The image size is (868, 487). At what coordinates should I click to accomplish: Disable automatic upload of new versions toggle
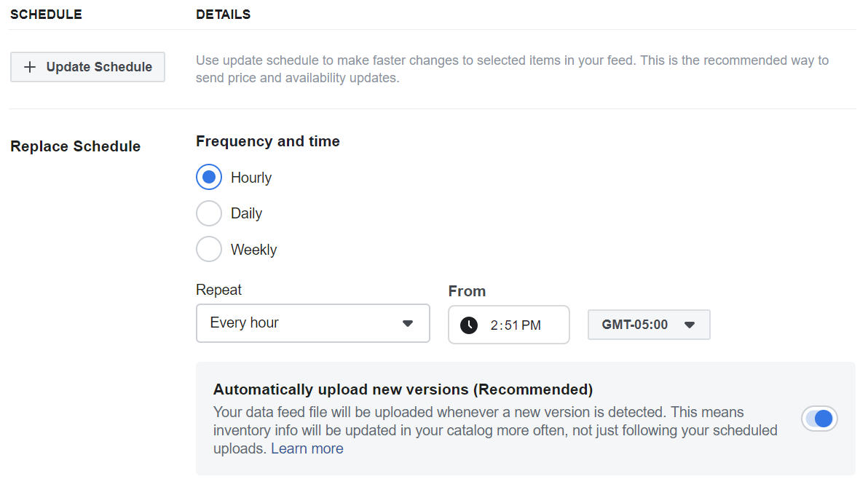[819, 419]
